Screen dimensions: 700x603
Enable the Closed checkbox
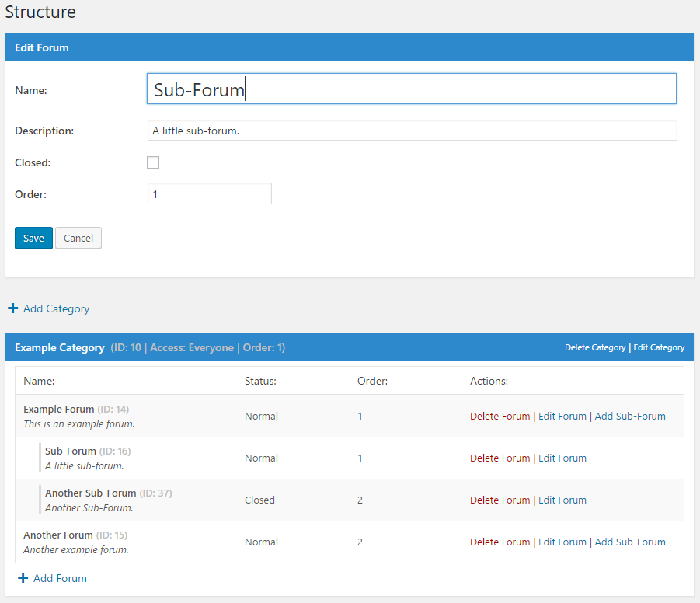[153, 162]
